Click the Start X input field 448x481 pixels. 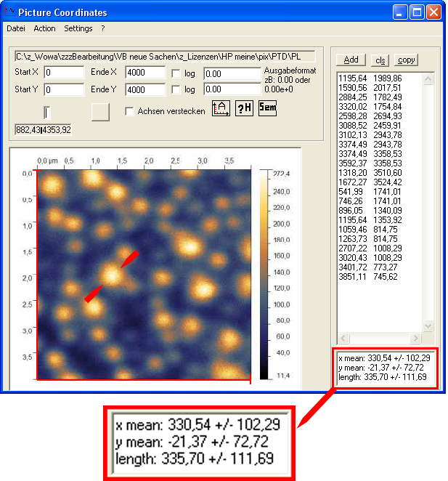click(64, 73)
